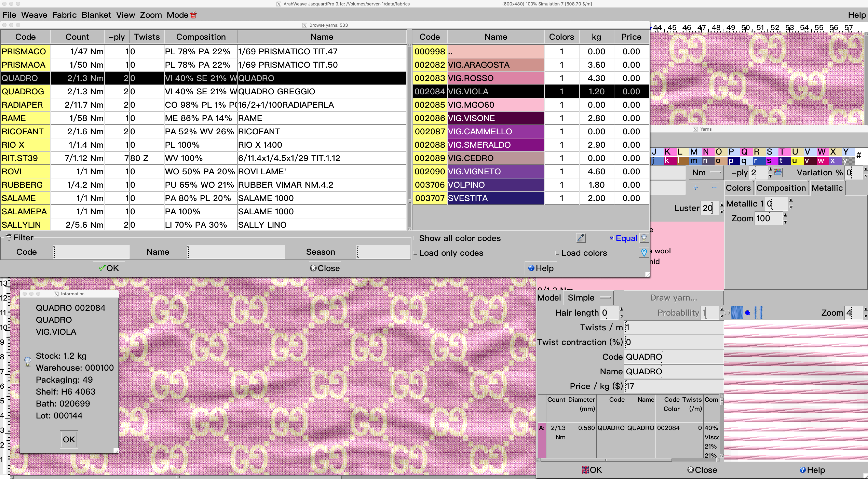The image size is (868, 479).
Task: Click the location pin icon beside Load colors
Action: (x=644, y=252)
